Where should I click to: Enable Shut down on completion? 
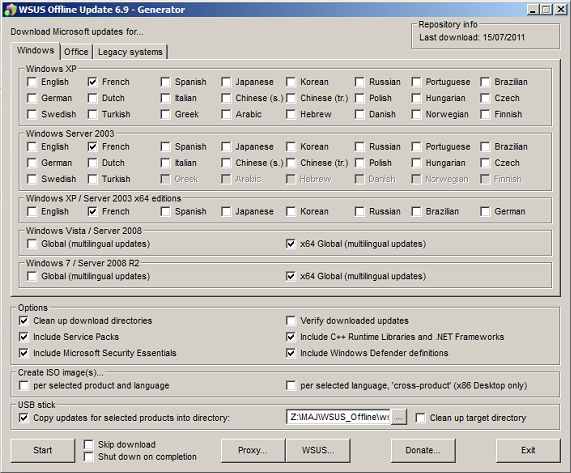tap(88, 457)
